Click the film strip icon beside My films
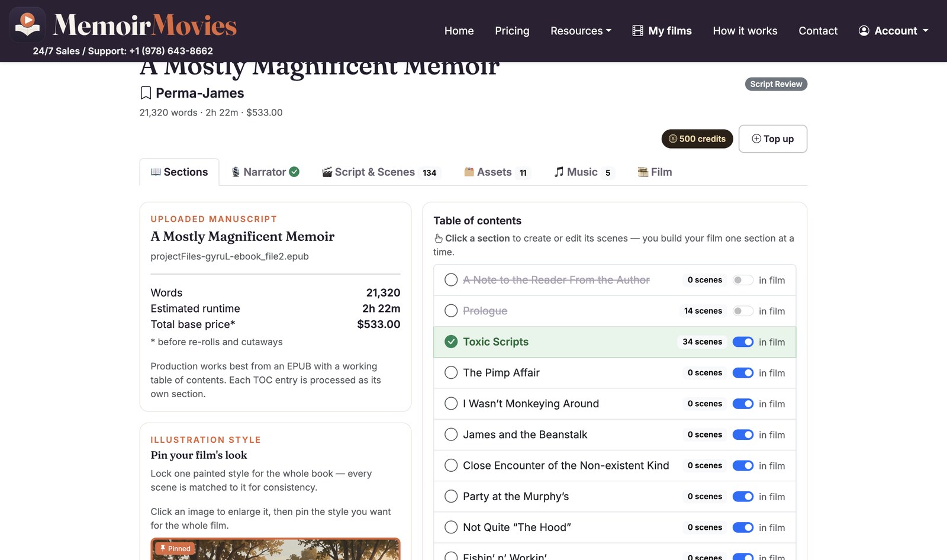The image size is (947, 560). point(637,31)
